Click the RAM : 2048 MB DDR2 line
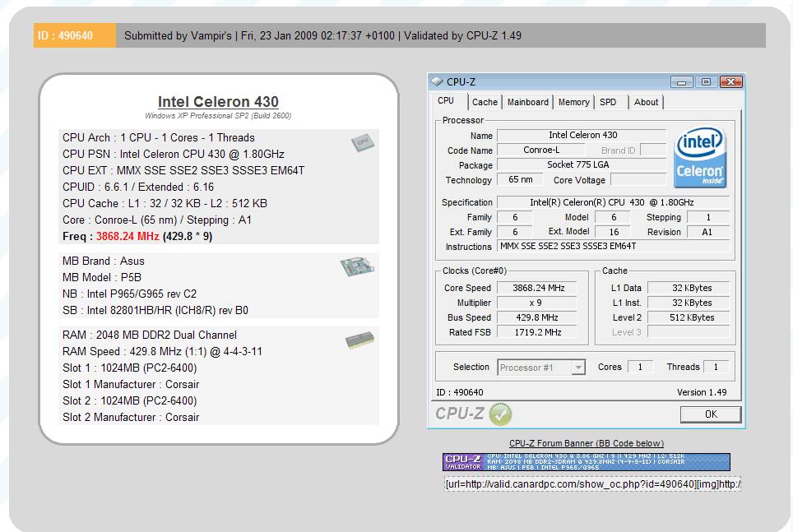The height and width of the screenshot is (532, 793). pyautogui.click(x=150, y=335)
